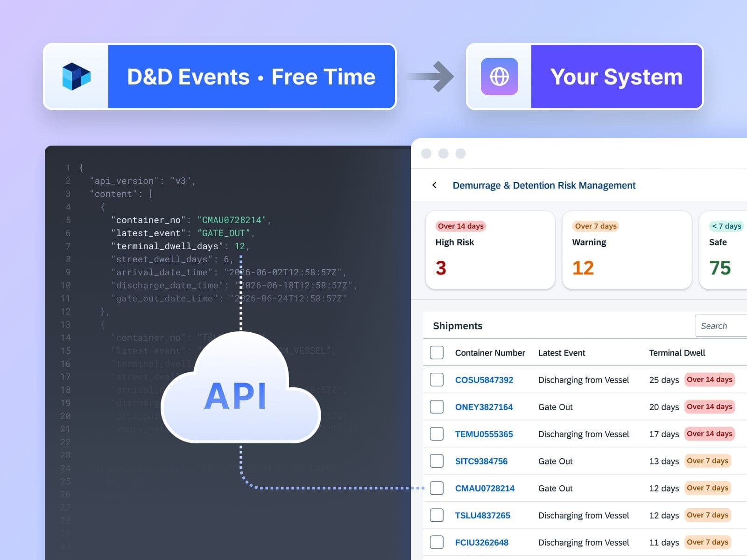The image size is (747, 560).
Task: Open the TEMU0555365 container details
Action: [x=484, y=434]
